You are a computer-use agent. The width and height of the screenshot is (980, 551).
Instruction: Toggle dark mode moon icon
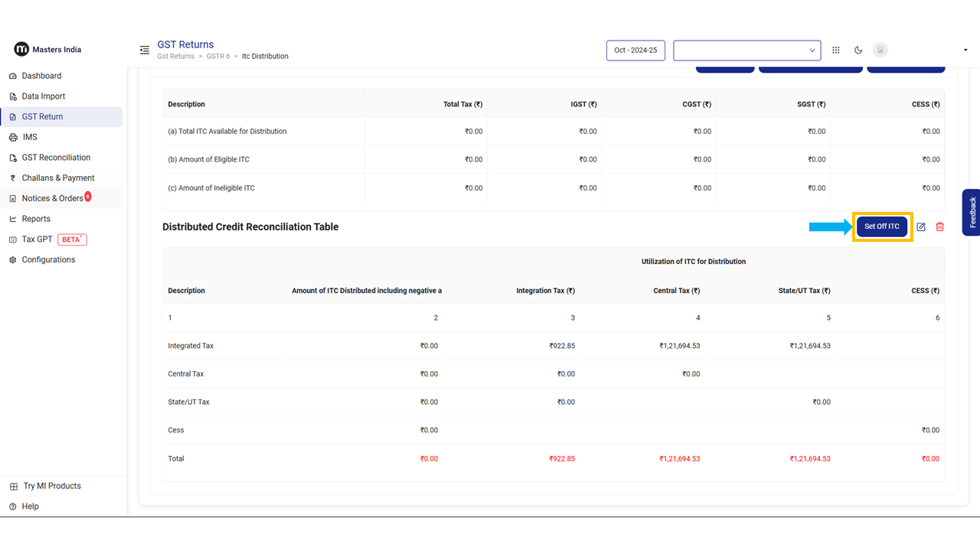[858, 51]
